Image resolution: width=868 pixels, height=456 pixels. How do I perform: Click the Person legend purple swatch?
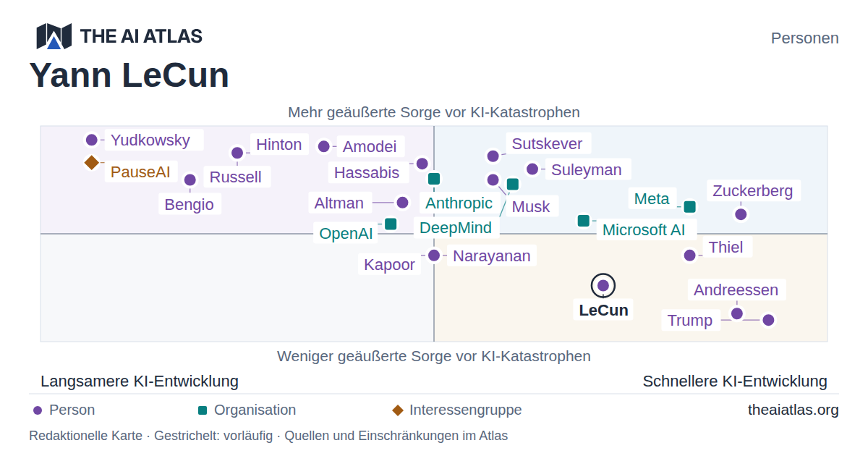(38, 410)
